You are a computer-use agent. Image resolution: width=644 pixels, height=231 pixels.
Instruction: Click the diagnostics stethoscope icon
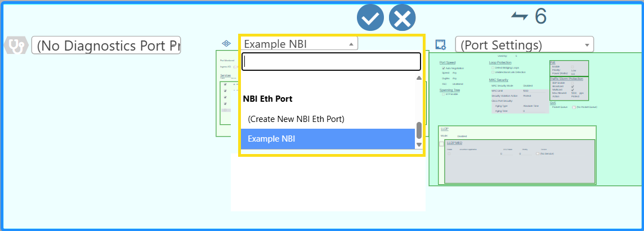tap(16, 46)
